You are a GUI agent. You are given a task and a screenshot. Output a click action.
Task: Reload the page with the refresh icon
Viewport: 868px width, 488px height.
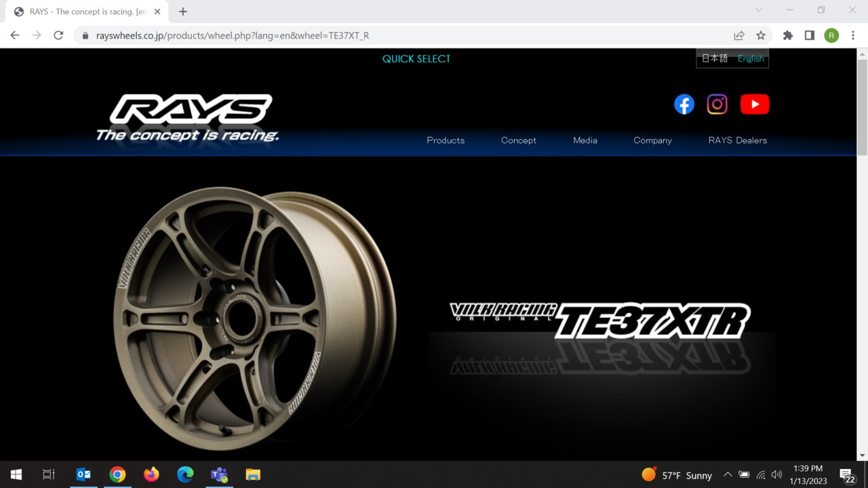(x=58, y=35)
